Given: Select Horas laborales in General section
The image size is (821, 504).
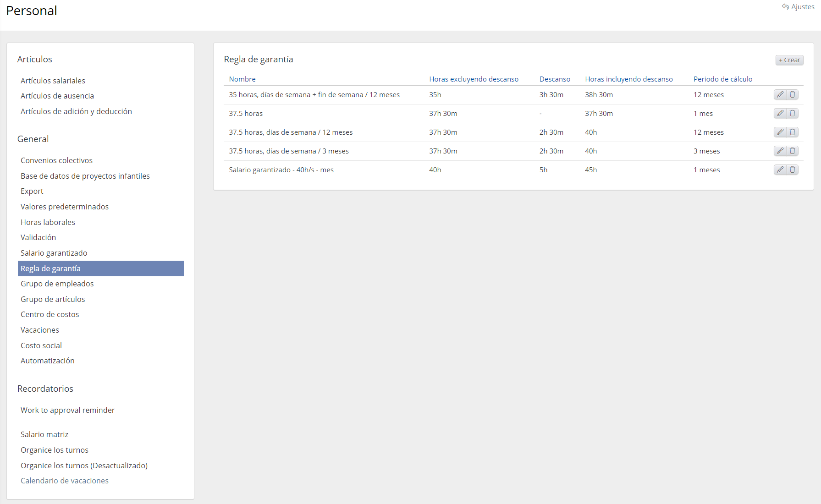Looking at the screenshot, I should click(48, 222).
